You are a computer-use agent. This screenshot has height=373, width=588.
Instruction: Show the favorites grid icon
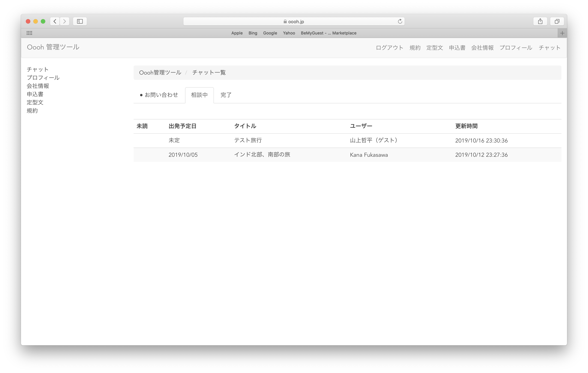(x=29, y=33)
